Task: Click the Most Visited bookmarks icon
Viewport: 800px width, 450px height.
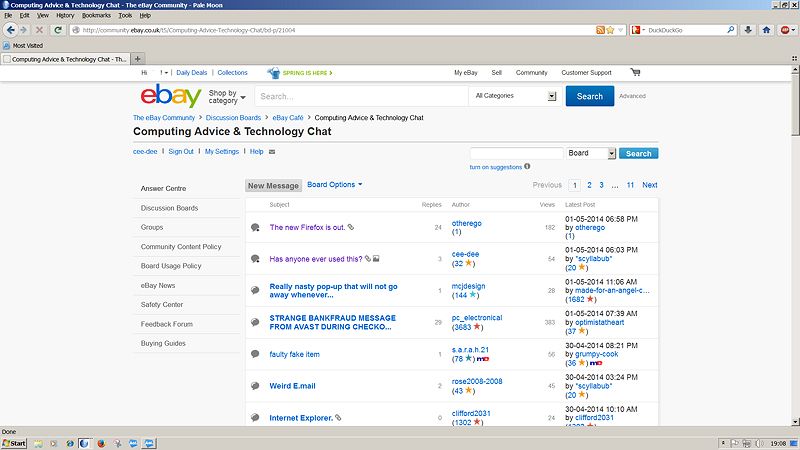Action: click(6, 45)
